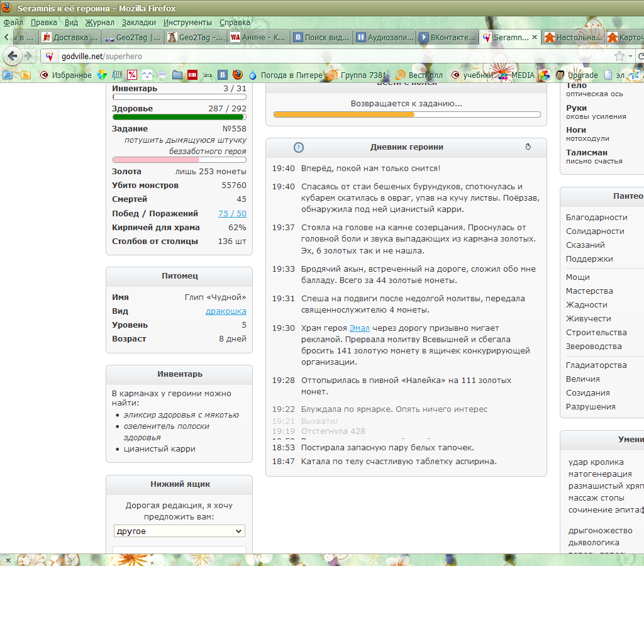Screen dimensions: 644x644
Task: Open the magnifier folder bookmark icon
Action: [x=8, y=75]
